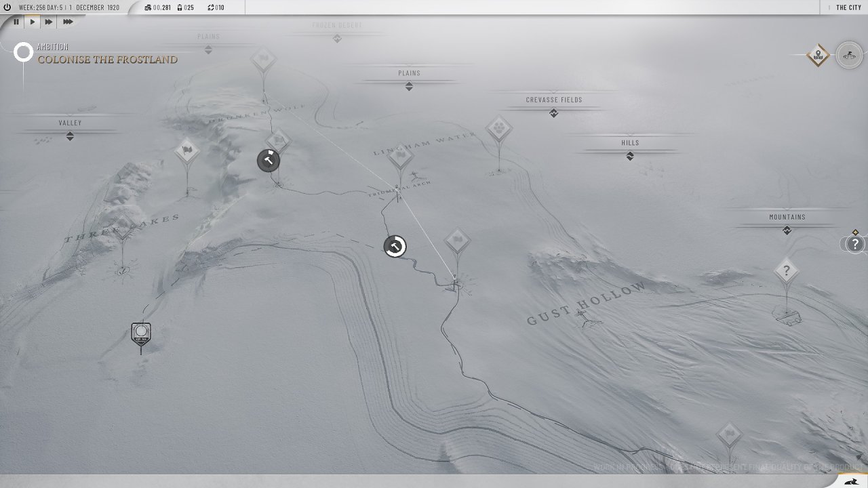Pause the game time
This screenshot has height=488, width=868.
click(x=16, y=22)
